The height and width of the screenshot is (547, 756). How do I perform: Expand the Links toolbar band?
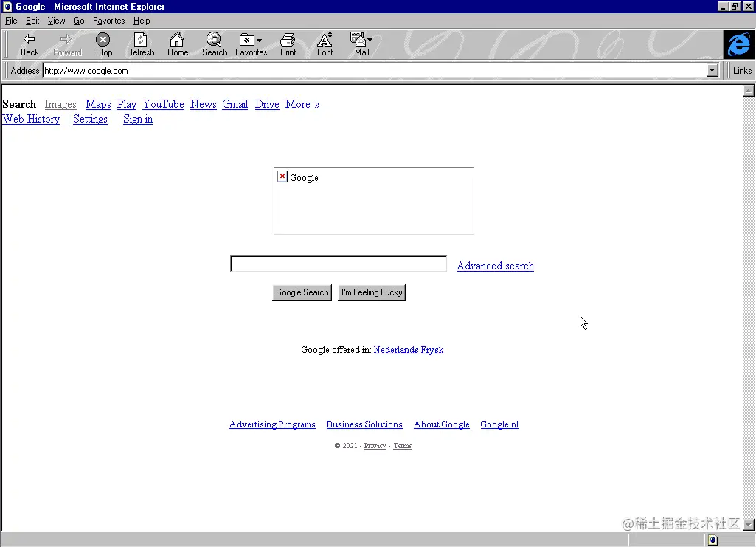[741, 70]
